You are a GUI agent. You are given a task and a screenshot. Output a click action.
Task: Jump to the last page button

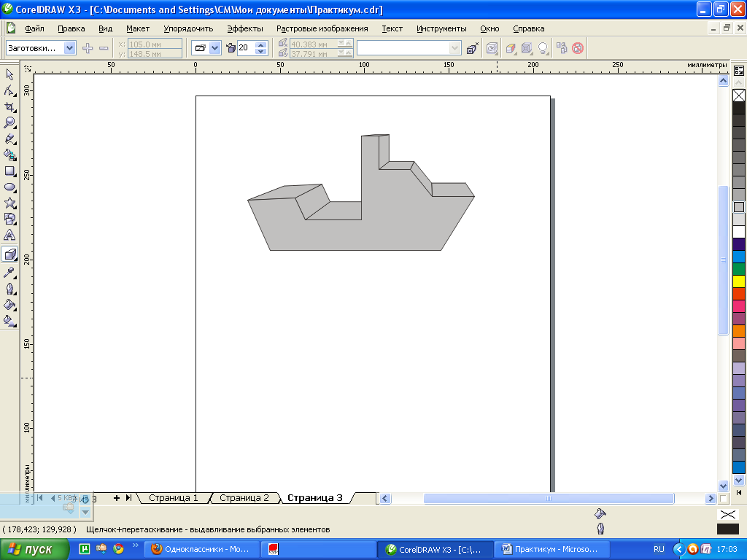tap(128, 498)
